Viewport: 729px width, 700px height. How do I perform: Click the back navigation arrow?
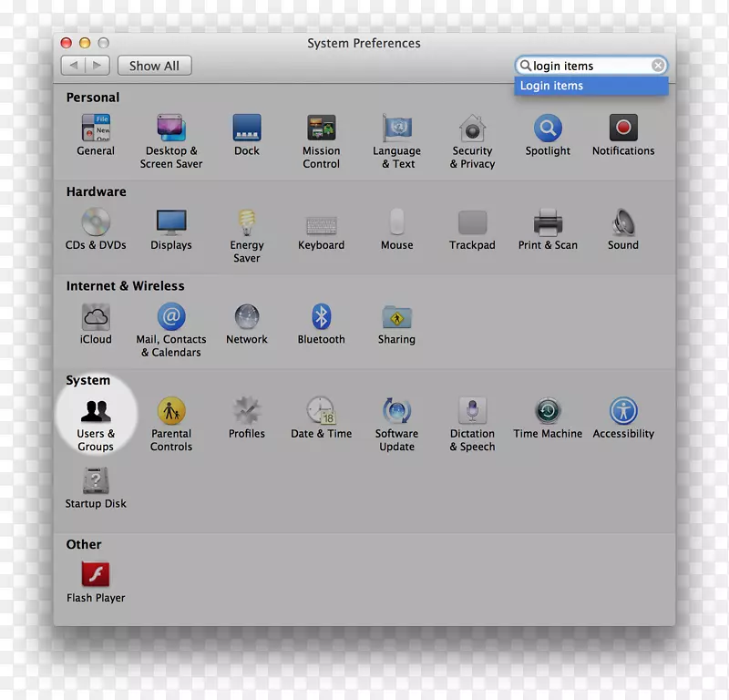[73, 65]
